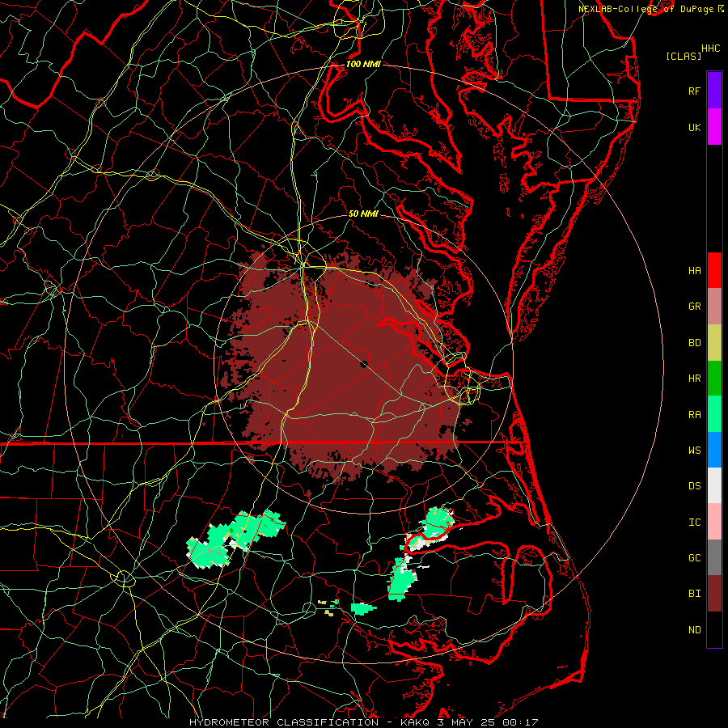Click the [CLAS] units label
728x728 pixels.
coord(684,56)
